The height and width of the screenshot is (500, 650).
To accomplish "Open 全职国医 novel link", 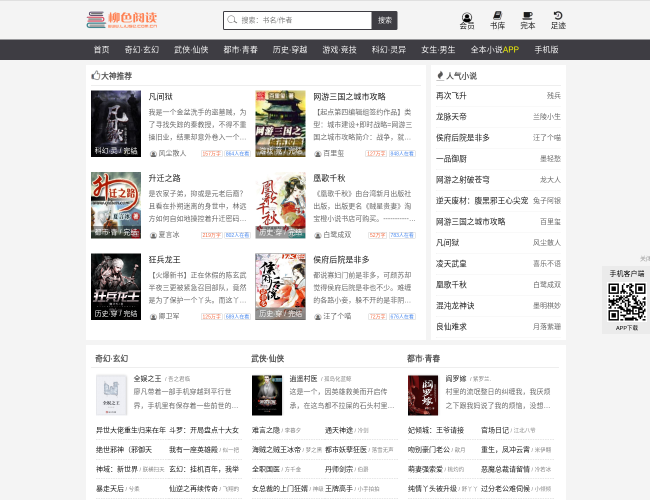I will (266, 469).
